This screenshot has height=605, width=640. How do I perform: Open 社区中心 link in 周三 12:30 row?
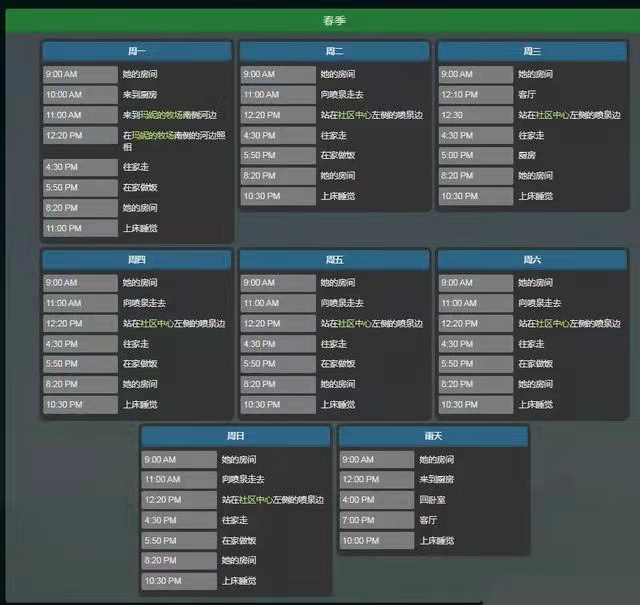coord(552,115)
